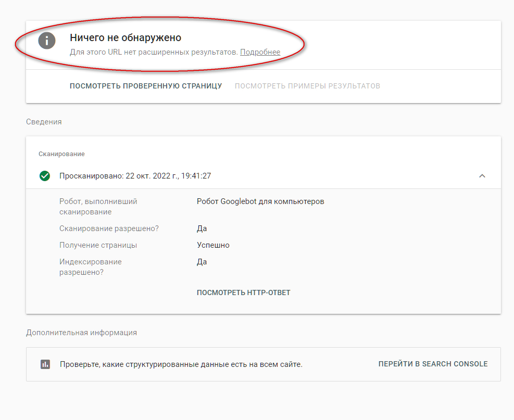The height and width of the screenshot is (420, 514).
Task: View the HTTP response via ПОСМОТРЕТЬ HTTP-ОТВЕТ
Action: (x=244, y=292)
